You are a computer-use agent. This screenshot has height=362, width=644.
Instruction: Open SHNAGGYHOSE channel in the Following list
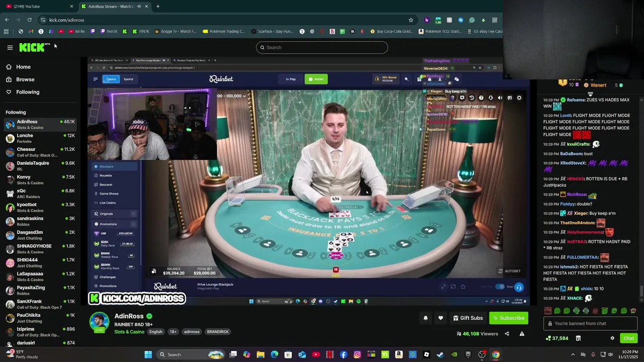coord(40,249)
